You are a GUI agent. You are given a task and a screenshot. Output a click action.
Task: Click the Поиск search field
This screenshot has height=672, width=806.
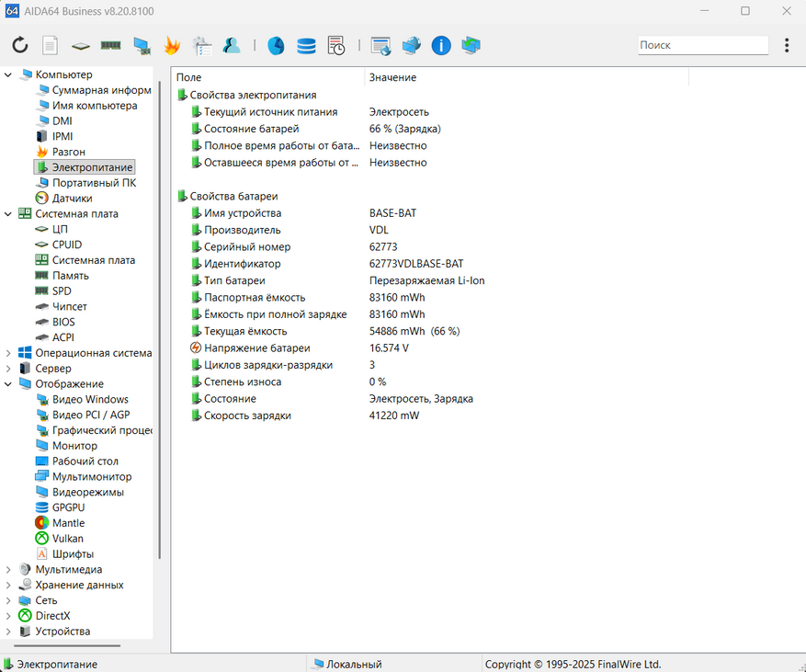[703, 45]
